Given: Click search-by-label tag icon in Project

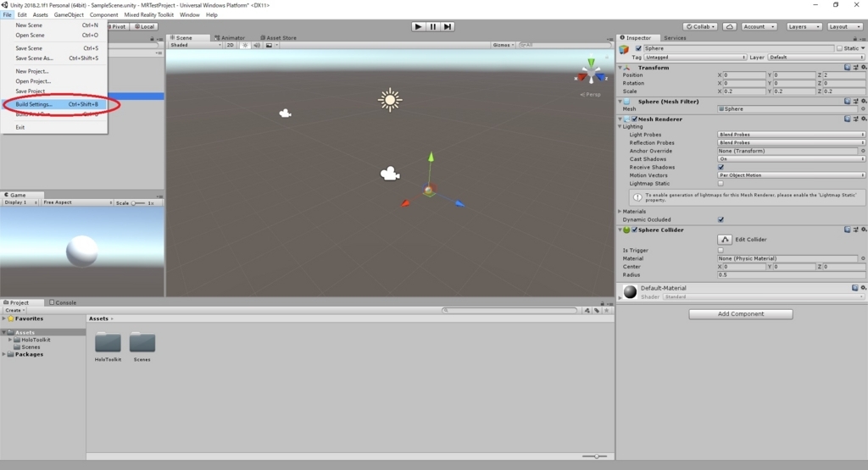Looking at the screenshot, I should [x=597, y=311].
